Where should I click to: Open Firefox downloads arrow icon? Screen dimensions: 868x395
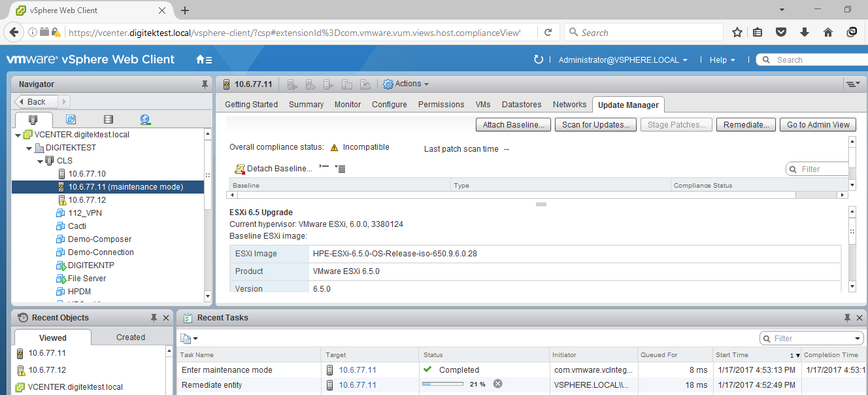tap(805, 32)
